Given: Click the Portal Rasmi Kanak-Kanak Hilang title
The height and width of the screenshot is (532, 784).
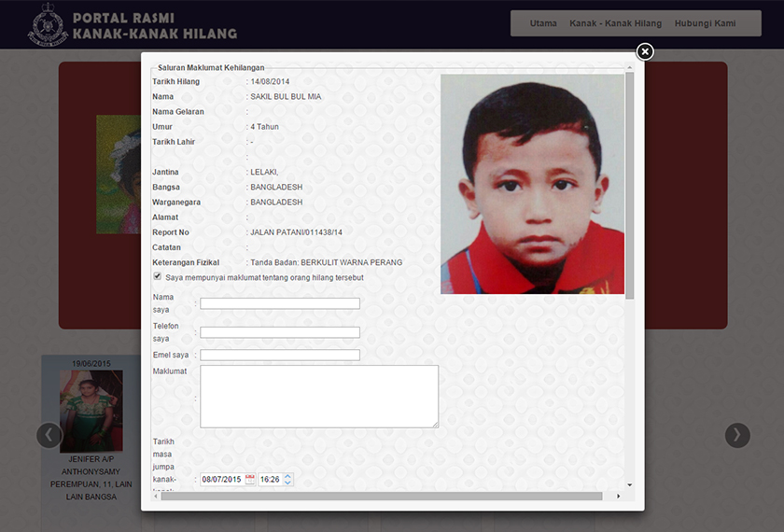Looking at the screenshot, I should (x=155, y=26).
